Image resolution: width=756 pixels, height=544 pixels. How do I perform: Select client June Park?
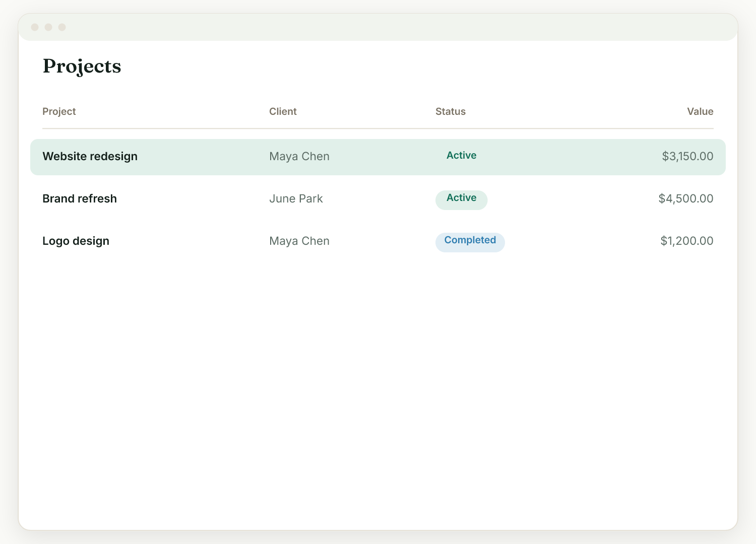[296, 198]
